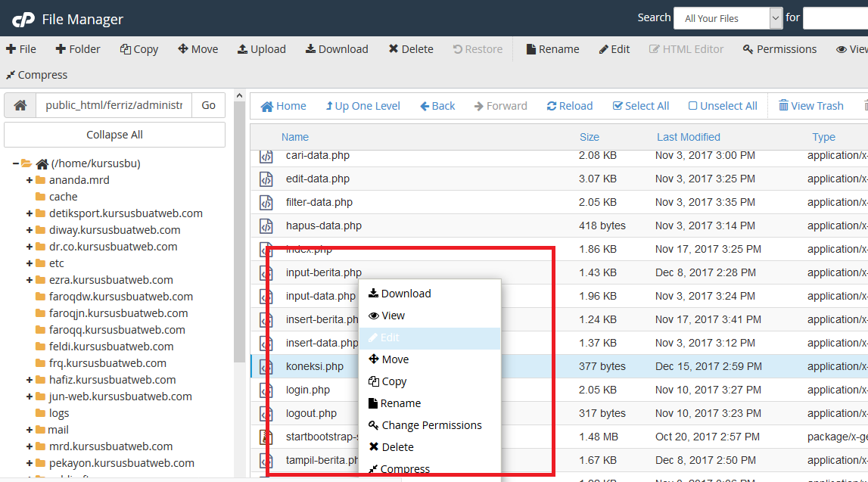Click the left tree panel scrollbar
Viewport: 868px width, 482px height.
click(x=240, y=227)
